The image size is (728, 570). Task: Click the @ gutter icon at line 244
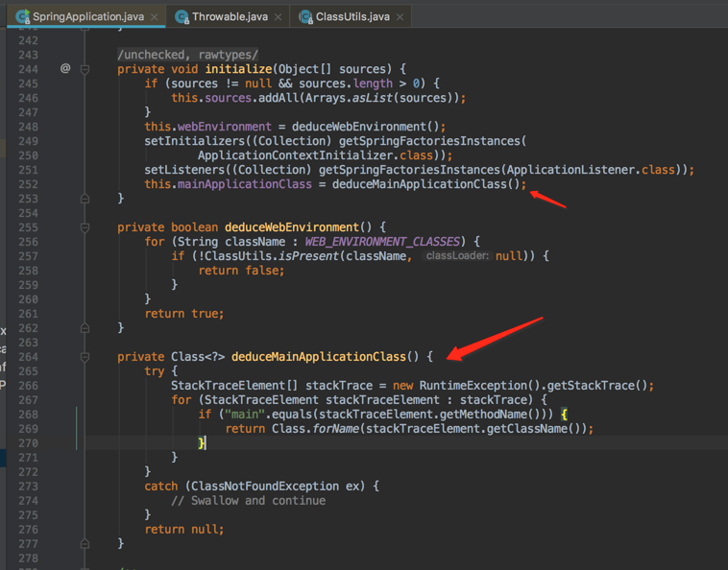[x=65, y=69]
